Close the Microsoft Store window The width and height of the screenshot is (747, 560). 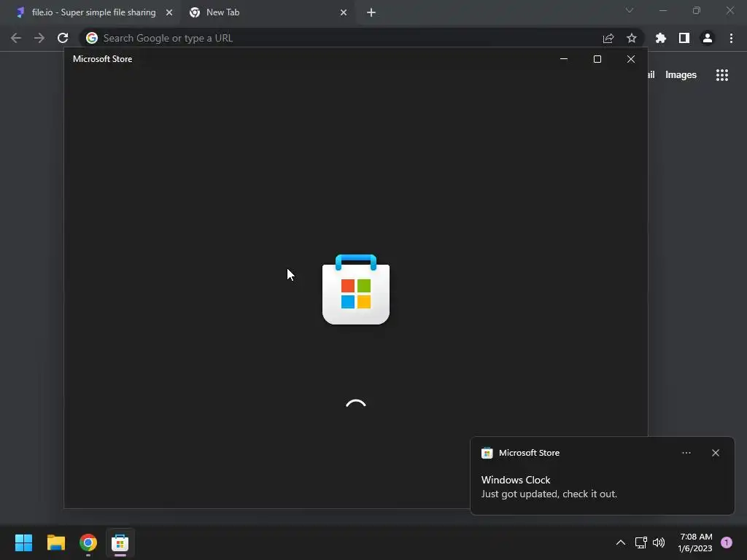pos(631,59)
